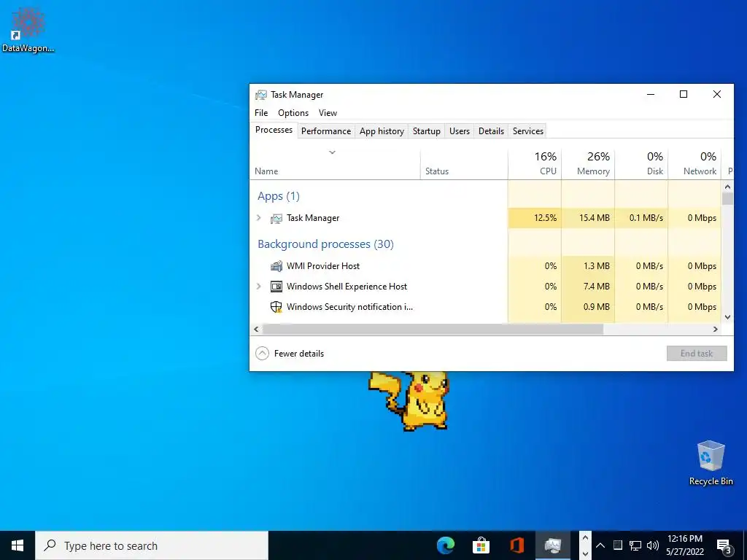Image resolution: width=747 pixels, height=560 pixels.
Task: Expand the Task Manager app row
Action: [259, 218]
